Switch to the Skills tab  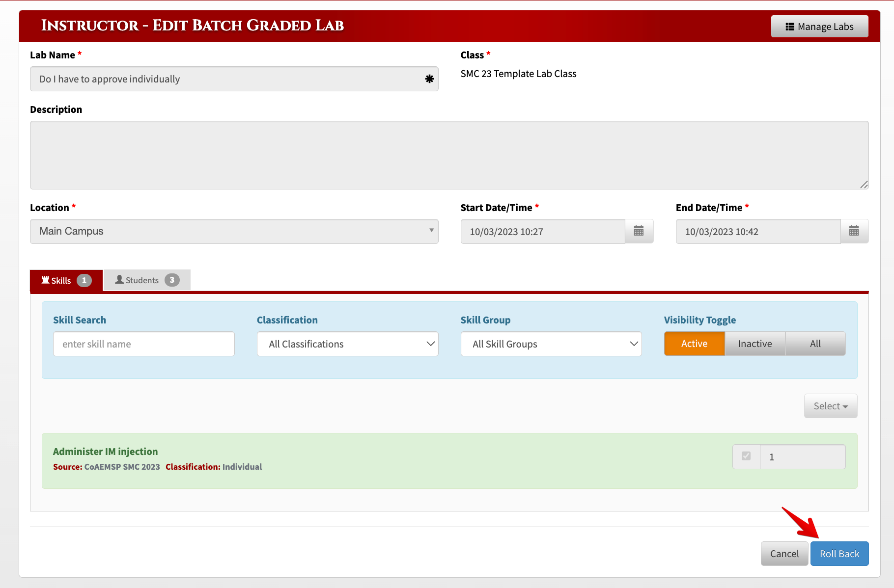click(66, 280)
